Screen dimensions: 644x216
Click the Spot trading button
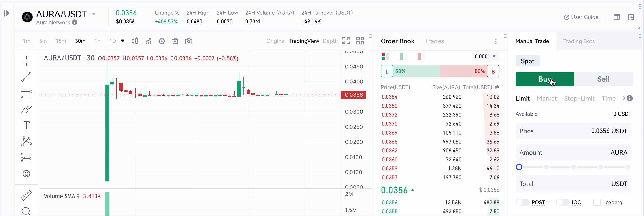point(527,61)
